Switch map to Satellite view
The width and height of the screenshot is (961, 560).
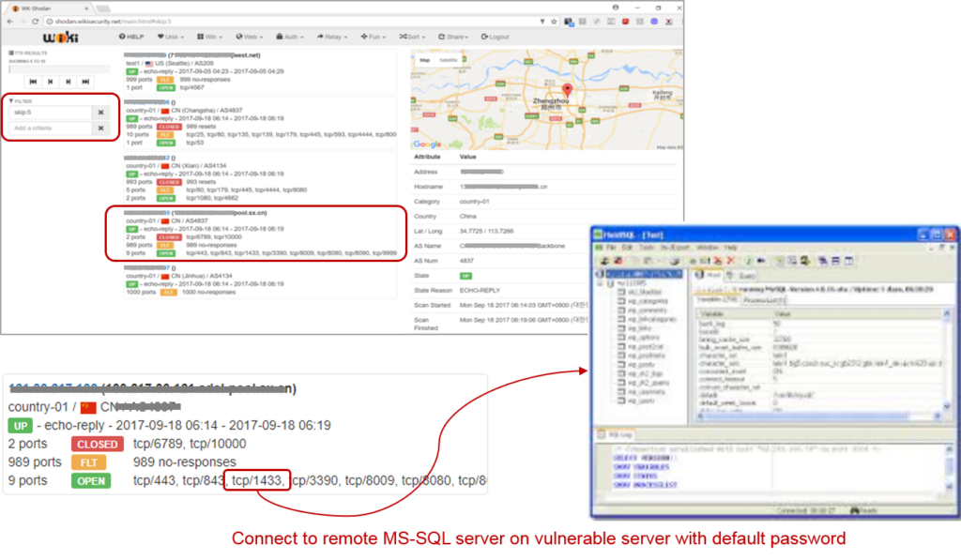point(449,59)
